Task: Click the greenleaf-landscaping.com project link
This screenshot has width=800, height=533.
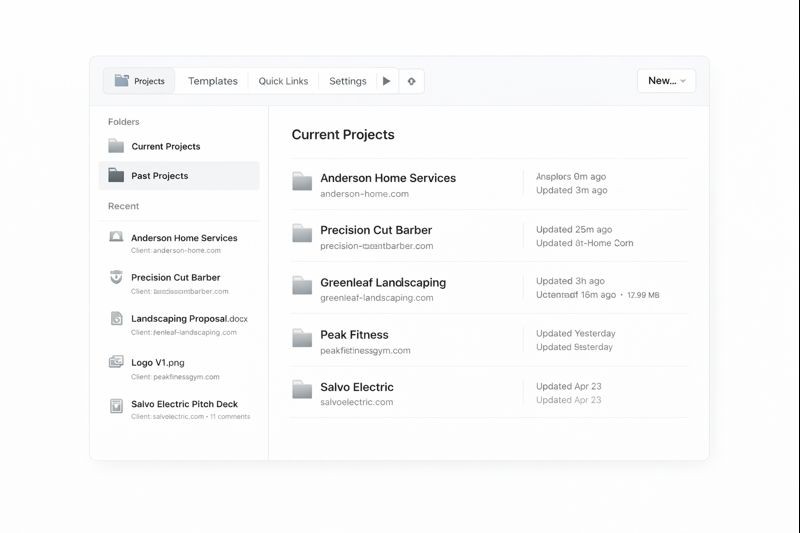Action: 377,298
